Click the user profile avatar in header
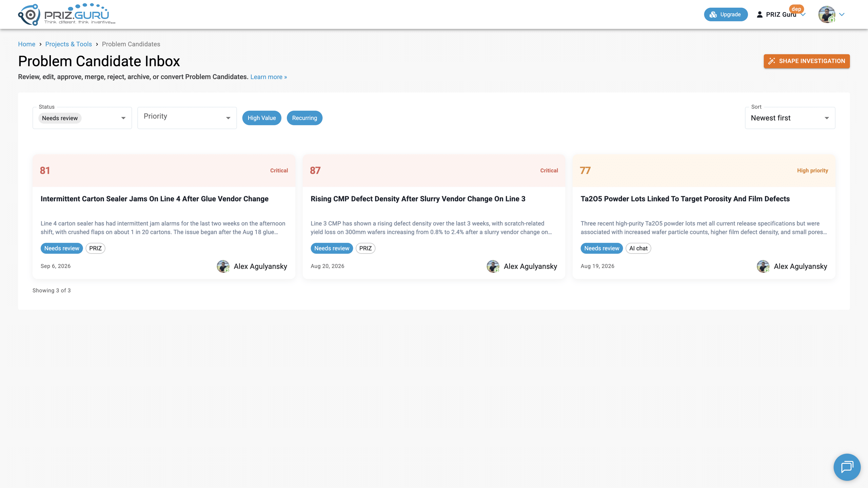 pos(827,15)
